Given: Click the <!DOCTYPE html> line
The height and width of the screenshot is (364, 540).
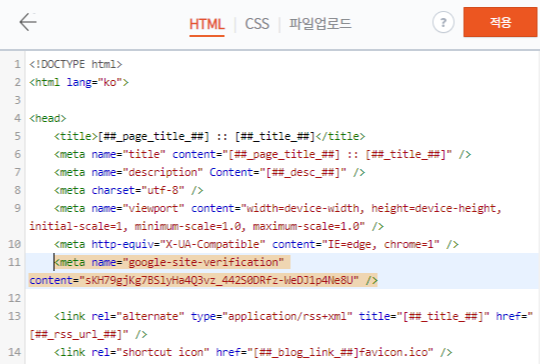Looking at the screenshot, I should [x=76, y=64].
